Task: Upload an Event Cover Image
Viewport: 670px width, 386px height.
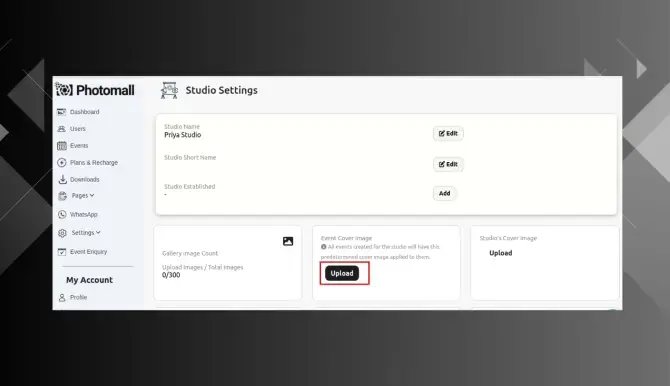Action: tap(342, 273)
